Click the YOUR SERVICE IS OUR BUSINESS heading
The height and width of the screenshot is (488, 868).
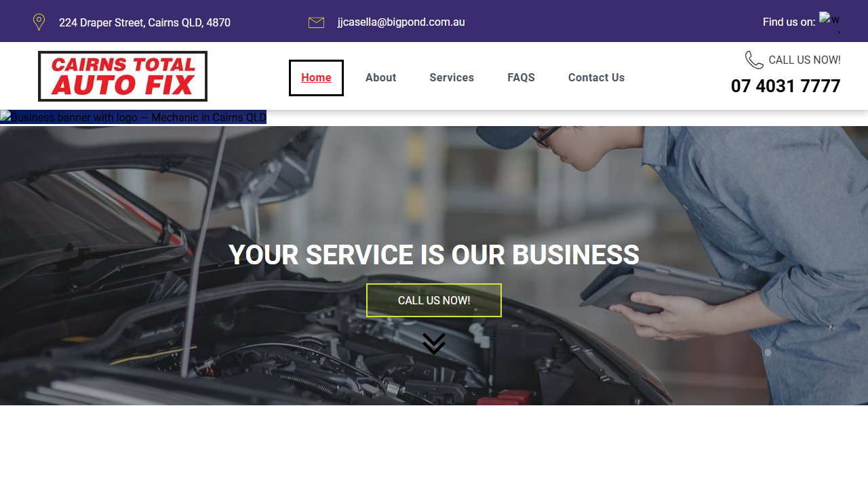pyautogui.click(x=434, y=256)
